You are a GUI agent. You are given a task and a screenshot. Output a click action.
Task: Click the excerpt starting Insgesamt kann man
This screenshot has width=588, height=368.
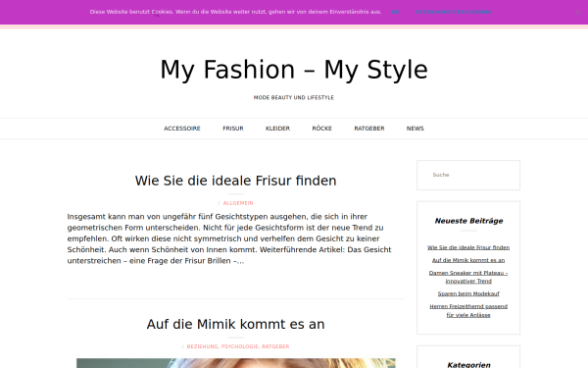pyautogui.click(x=229, y=238)
